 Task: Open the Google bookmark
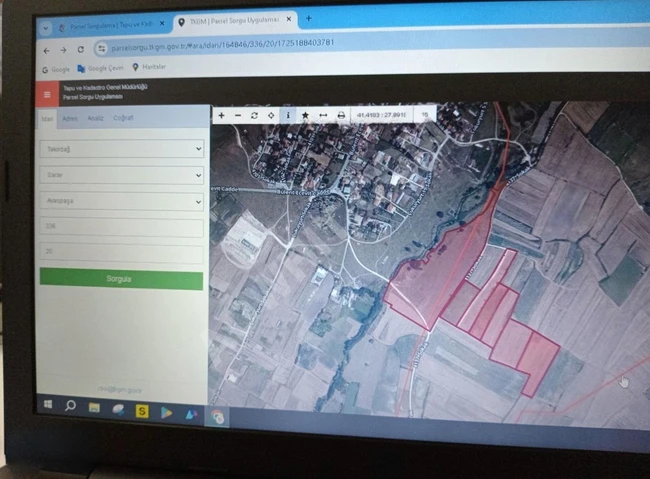click(x=56, y=70)
